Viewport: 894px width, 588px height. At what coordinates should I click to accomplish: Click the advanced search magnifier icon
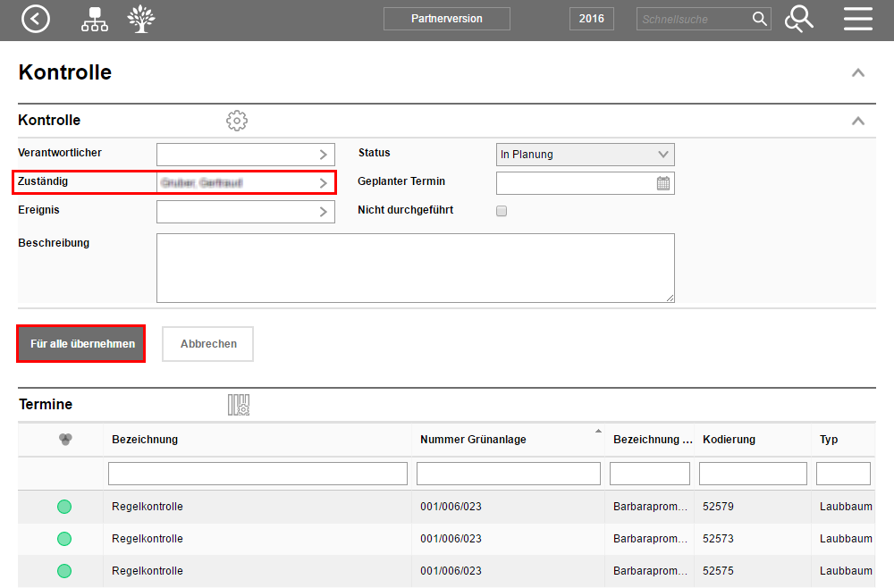coord(798,19)
